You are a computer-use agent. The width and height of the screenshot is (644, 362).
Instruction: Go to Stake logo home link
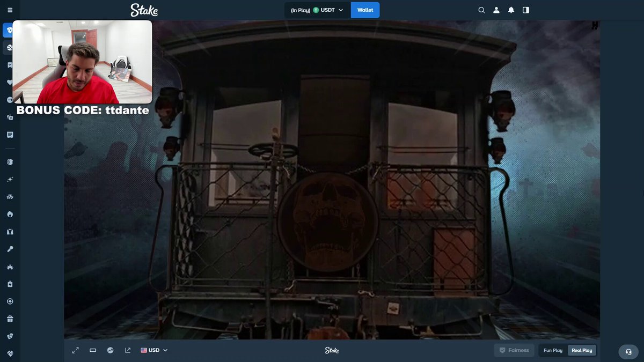(x=144, y=10)
